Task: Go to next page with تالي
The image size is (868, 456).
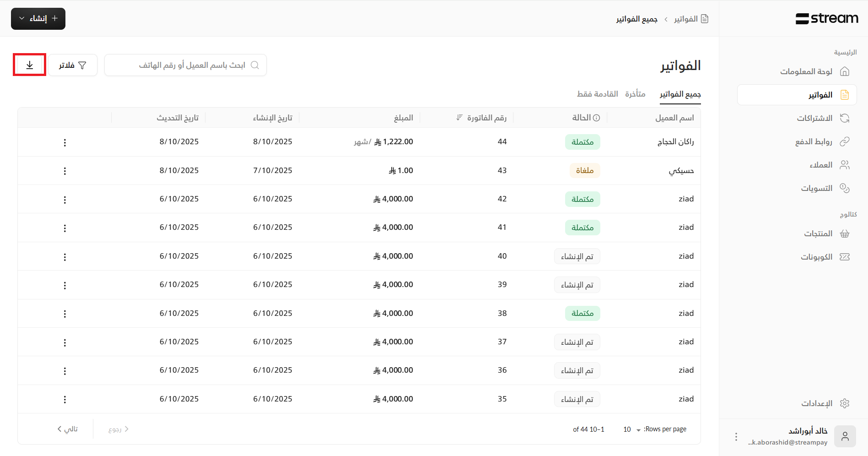Action: click(68, 429)
